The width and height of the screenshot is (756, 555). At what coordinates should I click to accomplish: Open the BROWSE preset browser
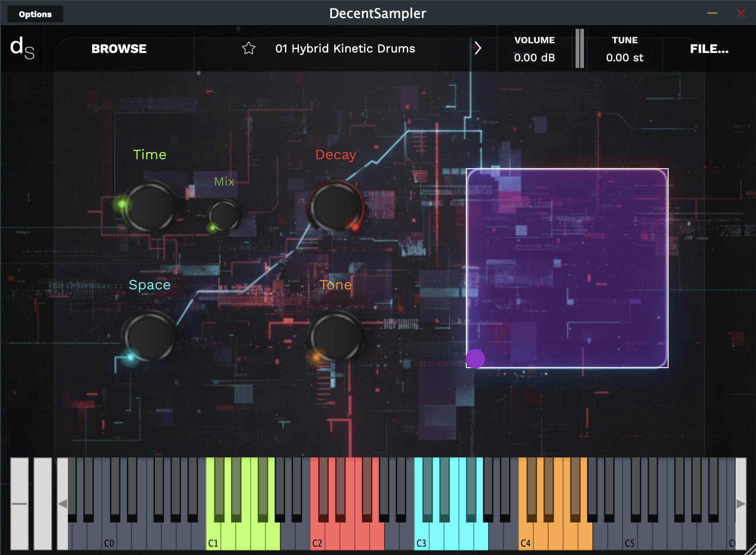[x=119, y=49]
